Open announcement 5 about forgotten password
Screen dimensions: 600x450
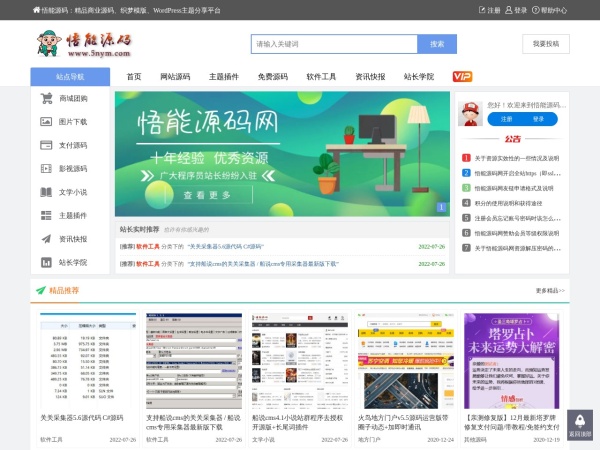(518, 218)
